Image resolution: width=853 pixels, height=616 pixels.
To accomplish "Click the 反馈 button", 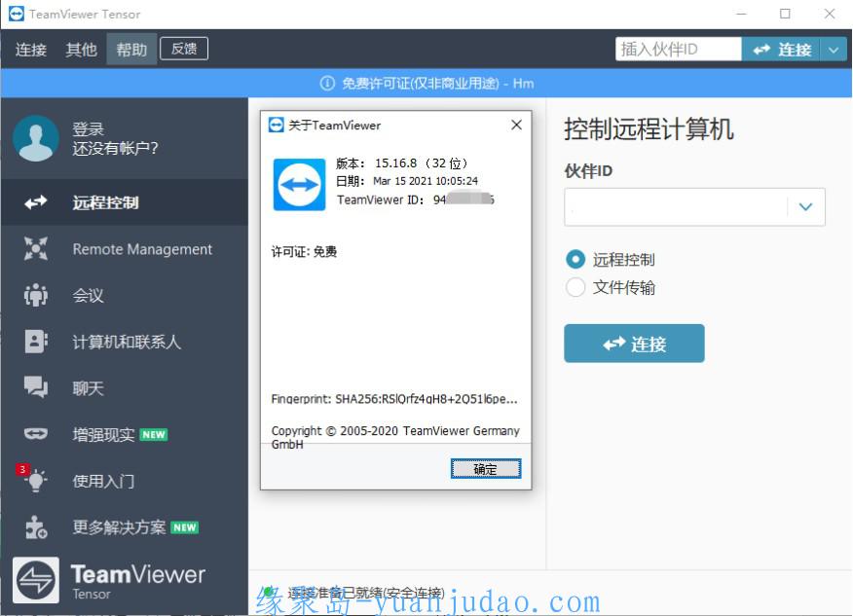I will tap(184, 49).
